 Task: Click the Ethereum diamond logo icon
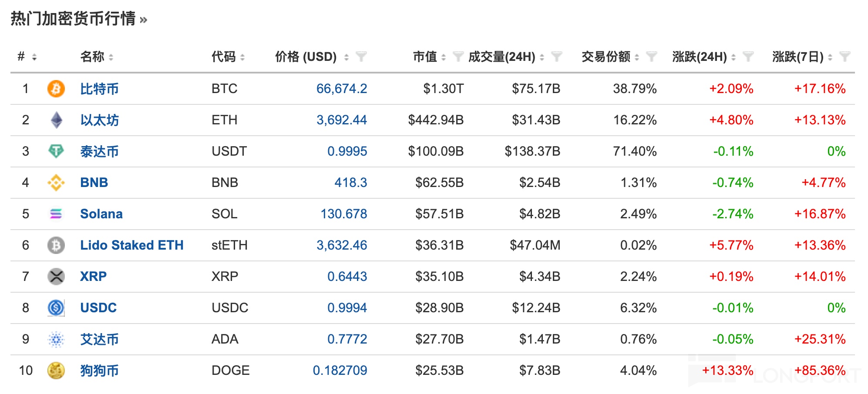click(x=56, y=120)
